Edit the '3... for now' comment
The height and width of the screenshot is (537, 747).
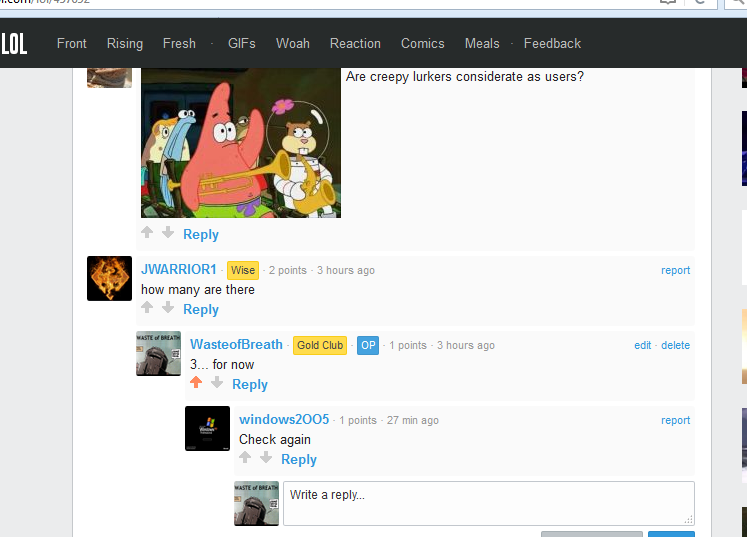[x=642, y=345]
